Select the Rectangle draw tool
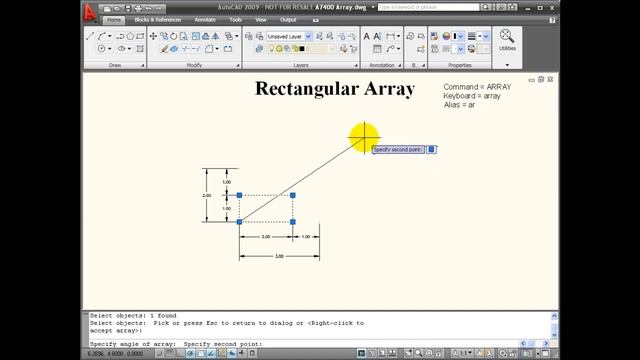The image size is (640, 360). click(x=140, y=36)
